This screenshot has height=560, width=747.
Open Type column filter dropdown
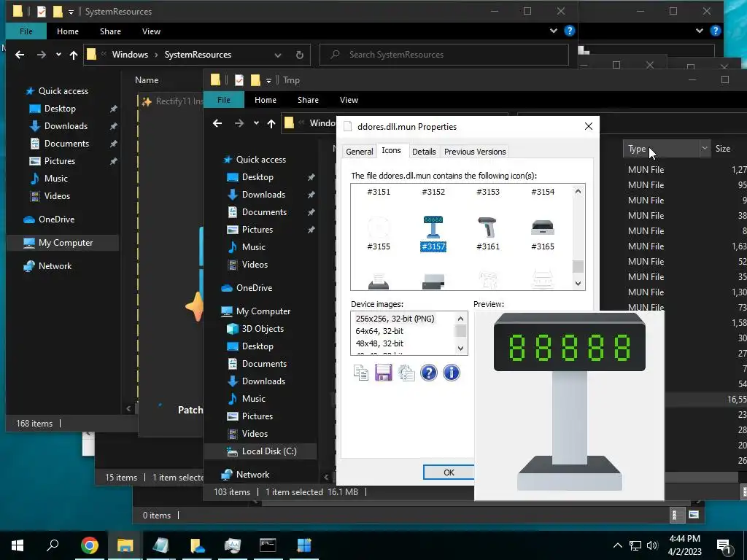click(x=704, y=149)
